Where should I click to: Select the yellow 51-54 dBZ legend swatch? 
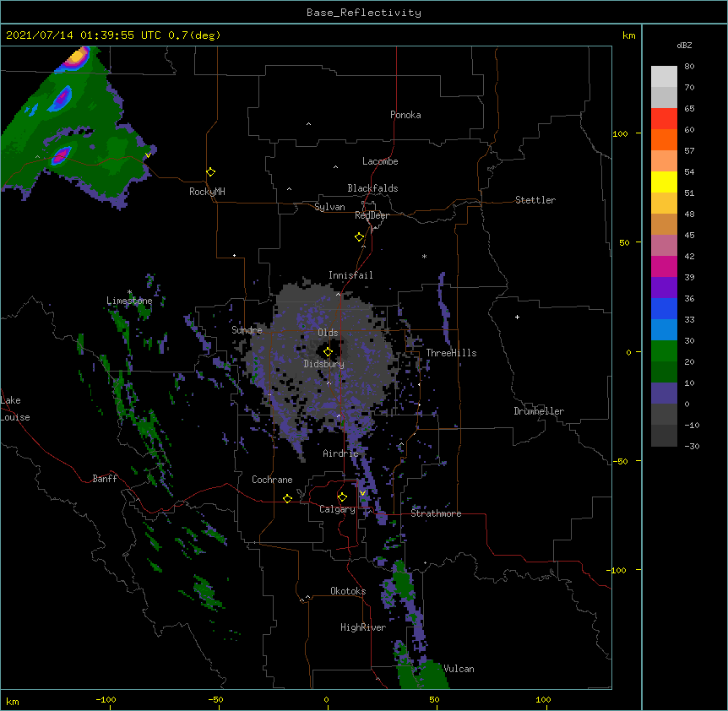pos(664,182)
